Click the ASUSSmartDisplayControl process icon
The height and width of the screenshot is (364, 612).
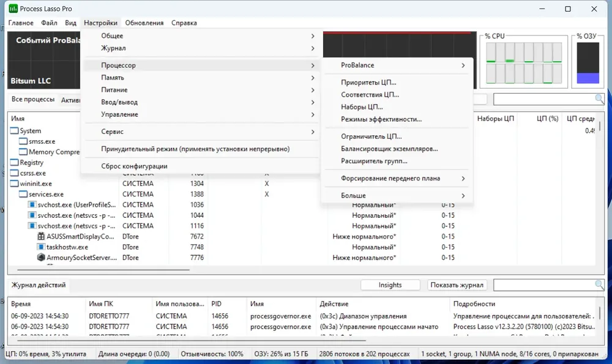tap(41, 236)
